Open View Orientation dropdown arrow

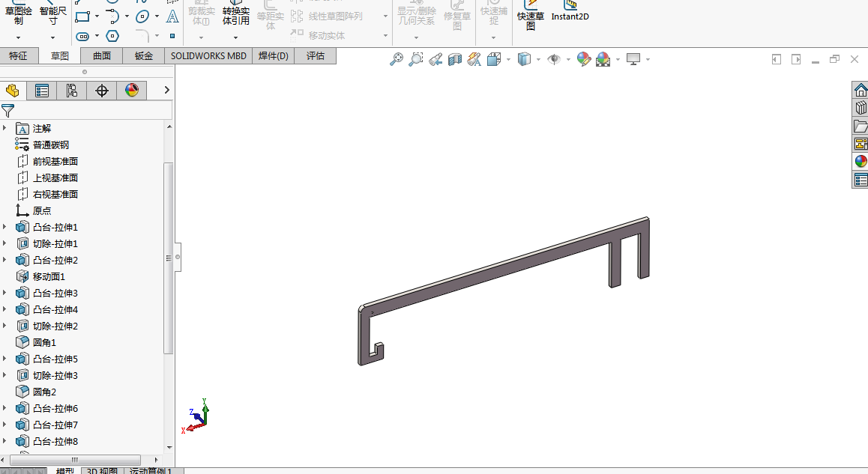pos(508,59)
